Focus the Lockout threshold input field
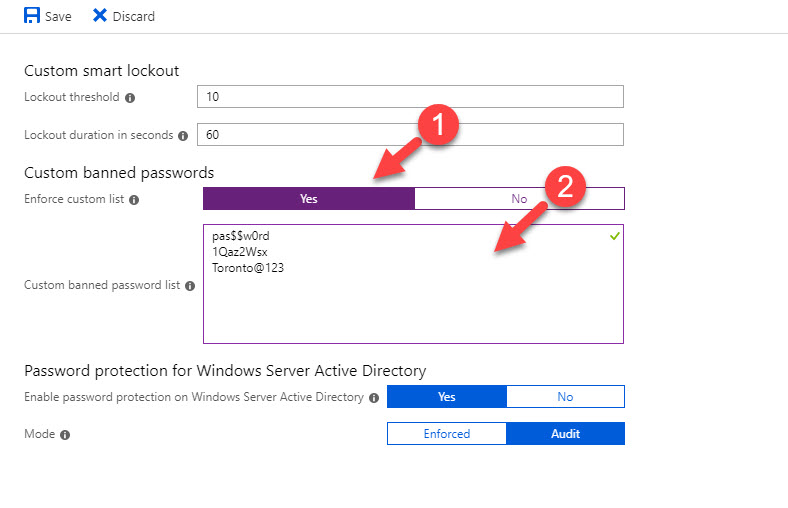Viewport: 788px width, 508px height. (410, 96)
